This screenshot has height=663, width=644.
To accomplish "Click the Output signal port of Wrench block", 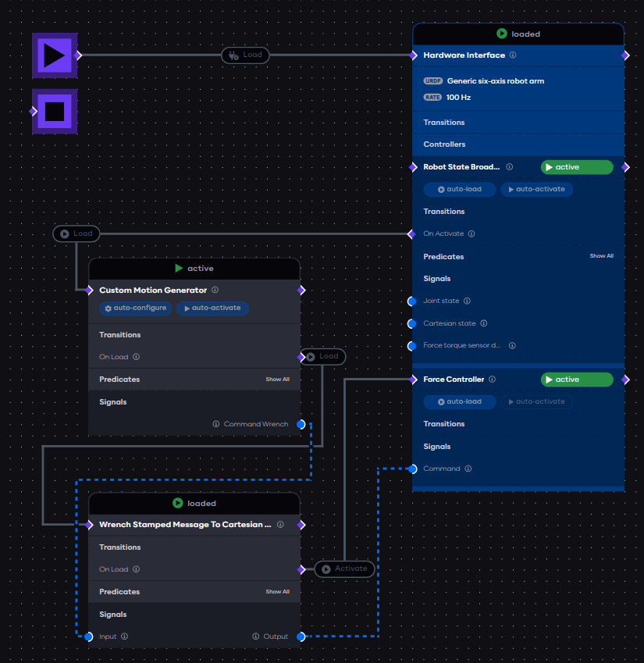I will 301,636.
